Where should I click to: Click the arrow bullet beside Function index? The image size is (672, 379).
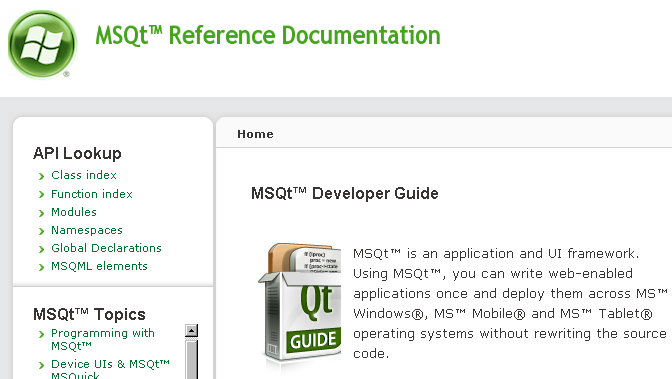pyautogui.click(x=42, y=195)
